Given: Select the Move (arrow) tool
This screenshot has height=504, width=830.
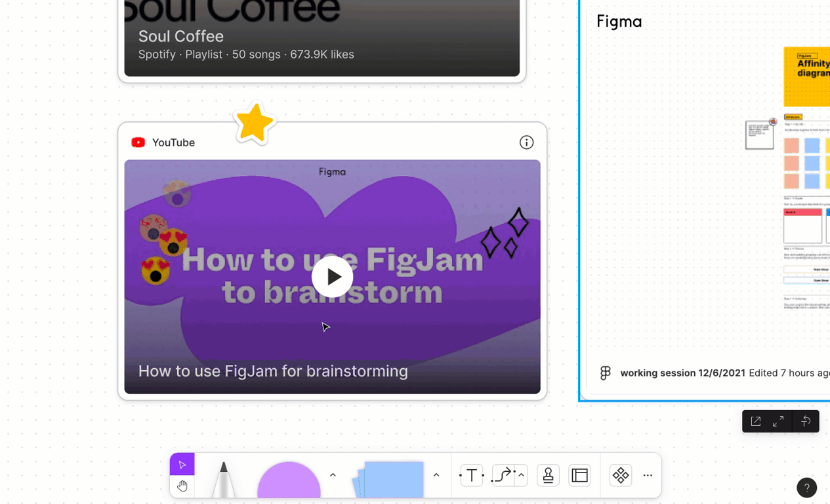Looking at the screenshot, I should [x=182, y=465].
